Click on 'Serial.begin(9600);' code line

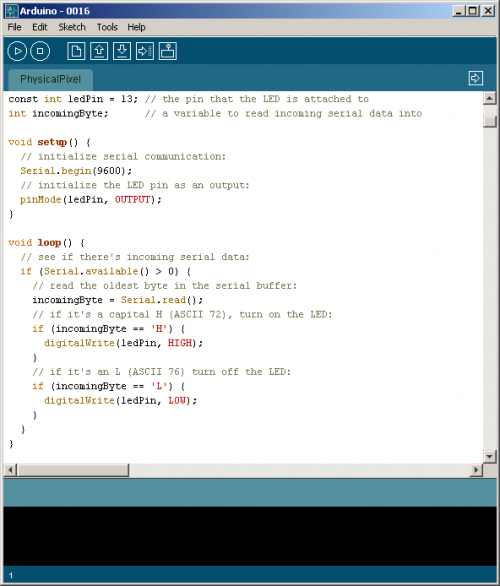tap(76, 171)
